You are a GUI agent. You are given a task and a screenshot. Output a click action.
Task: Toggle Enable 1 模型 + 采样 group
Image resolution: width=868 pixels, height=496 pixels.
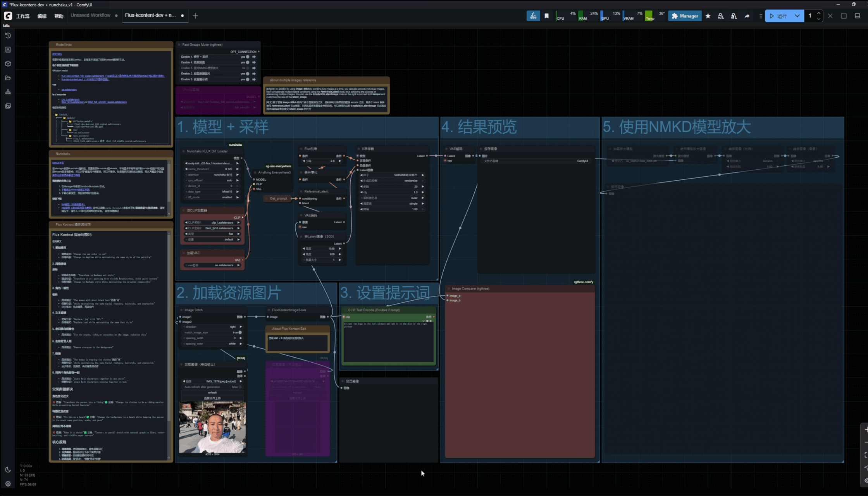pyautogui.click(x=248, y=57)
